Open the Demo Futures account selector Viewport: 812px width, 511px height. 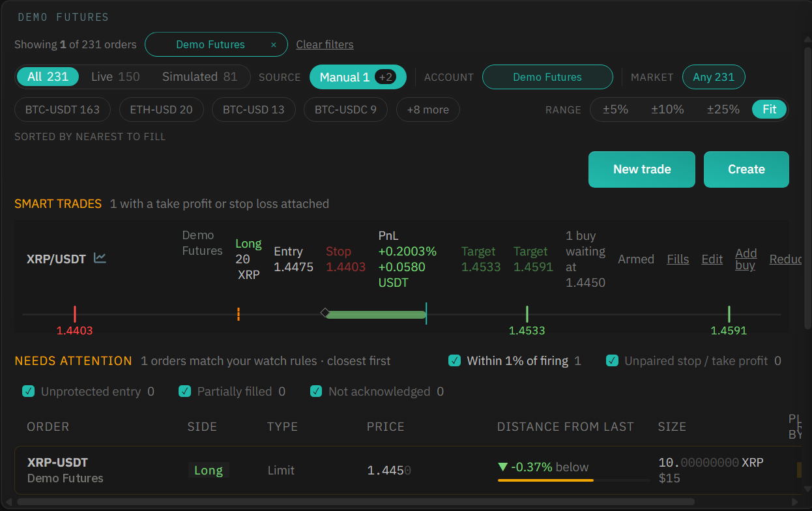pos(547,77)
